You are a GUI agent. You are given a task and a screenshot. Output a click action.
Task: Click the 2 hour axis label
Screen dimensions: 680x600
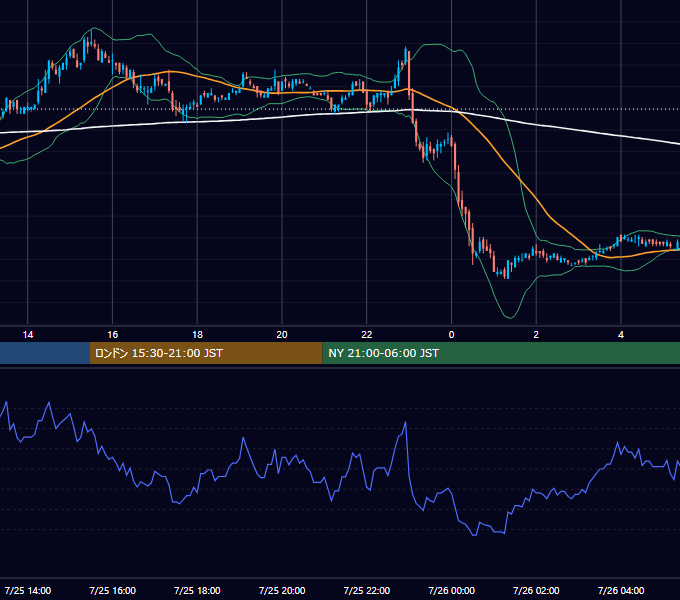point(536,335)
